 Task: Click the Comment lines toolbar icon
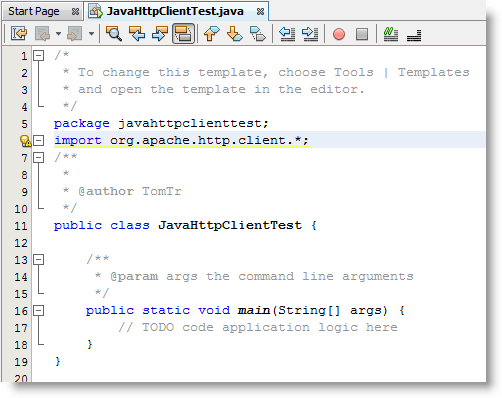pyautogui.click(x=391, y=34)
